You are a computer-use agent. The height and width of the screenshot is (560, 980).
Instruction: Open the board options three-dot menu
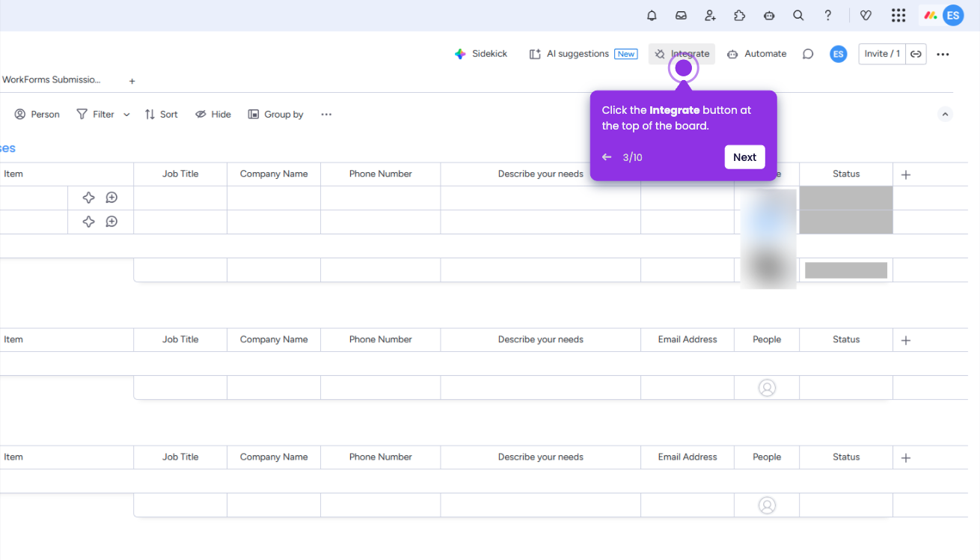(943, 54)
